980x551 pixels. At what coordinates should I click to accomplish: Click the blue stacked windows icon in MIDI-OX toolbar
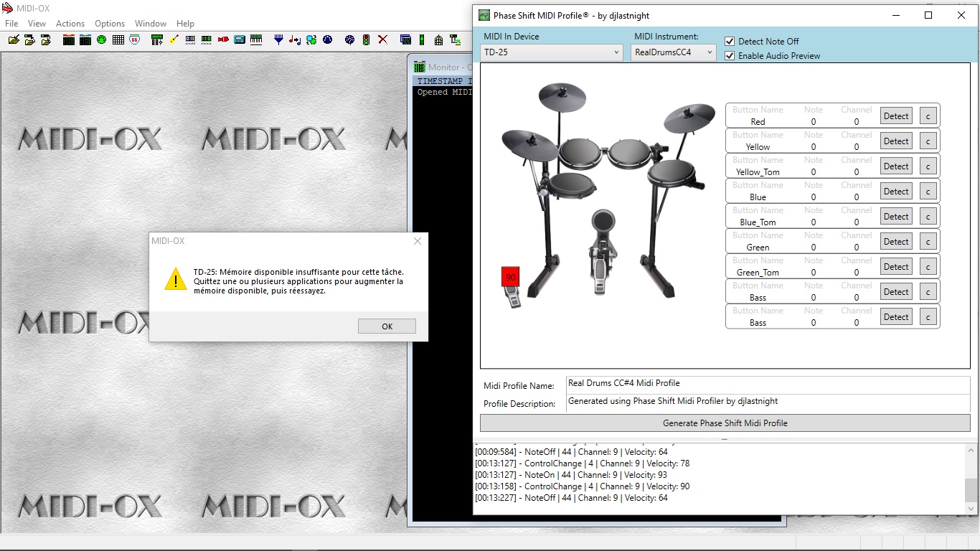tap(405, 40)
